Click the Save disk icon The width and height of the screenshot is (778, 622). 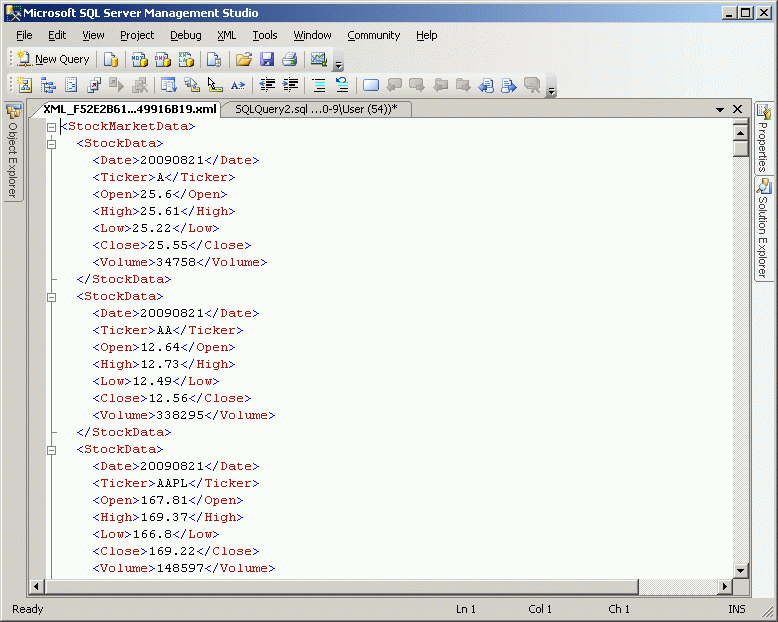[267, 59]
